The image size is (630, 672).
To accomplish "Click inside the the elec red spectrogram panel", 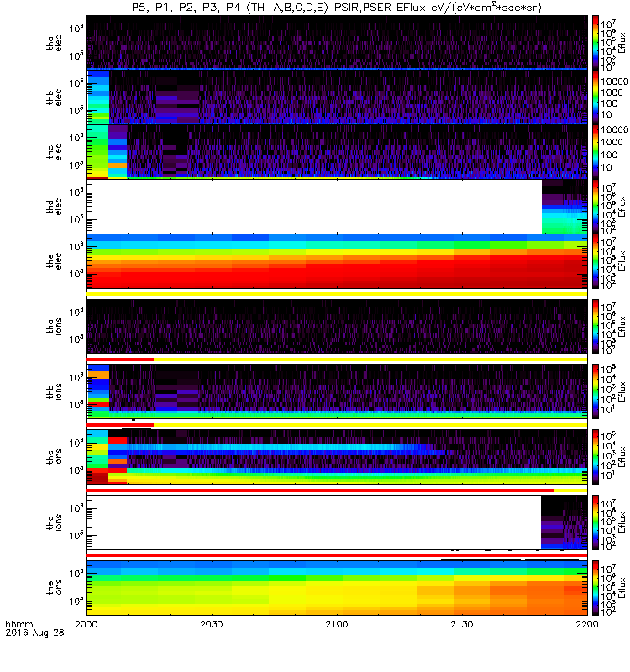I will click(x=337, y=261).
